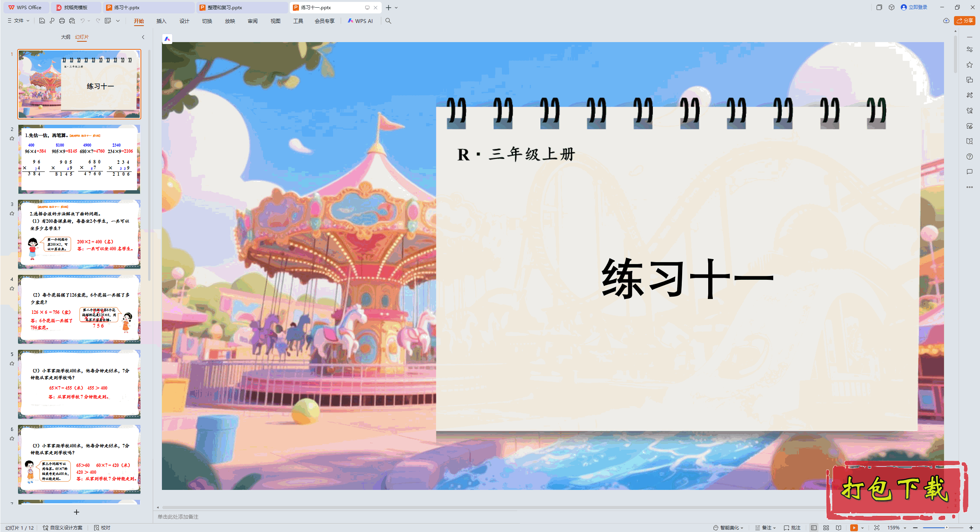Click the 分享 share button
980x532 pixels.
tap(965, 21)
